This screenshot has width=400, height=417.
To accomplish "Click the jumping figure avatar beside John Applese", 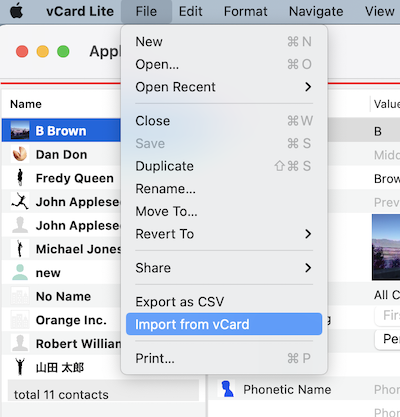I will coord(20,201).
